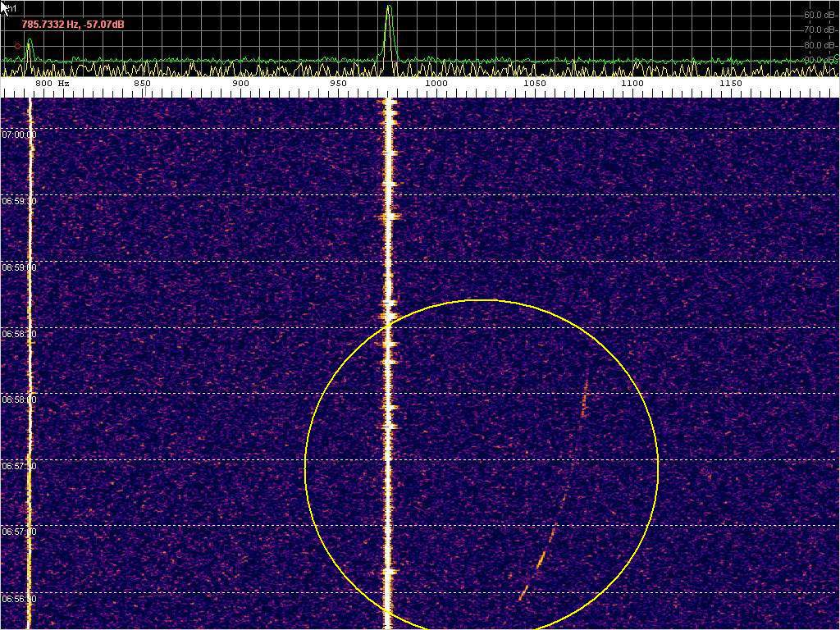840x630 pixels.
Task: Click the red circle marker on spectrum graph
Action: pos(18,46)
